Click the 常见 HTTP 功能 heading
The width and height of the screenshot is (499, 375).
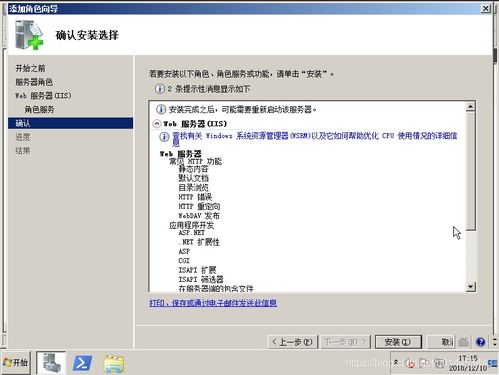click(x=195, y=161)
